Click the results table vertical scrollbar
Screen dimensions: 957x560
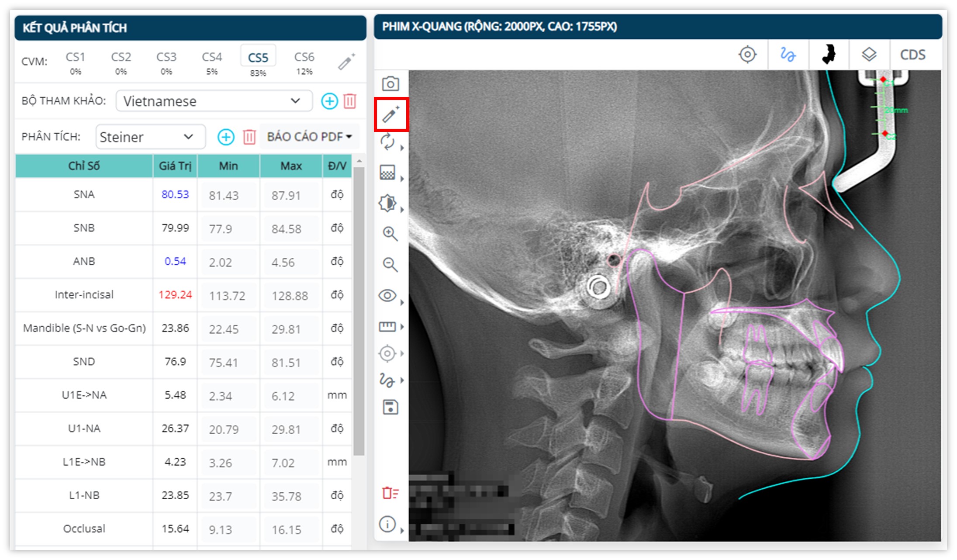tap(359, 310)
